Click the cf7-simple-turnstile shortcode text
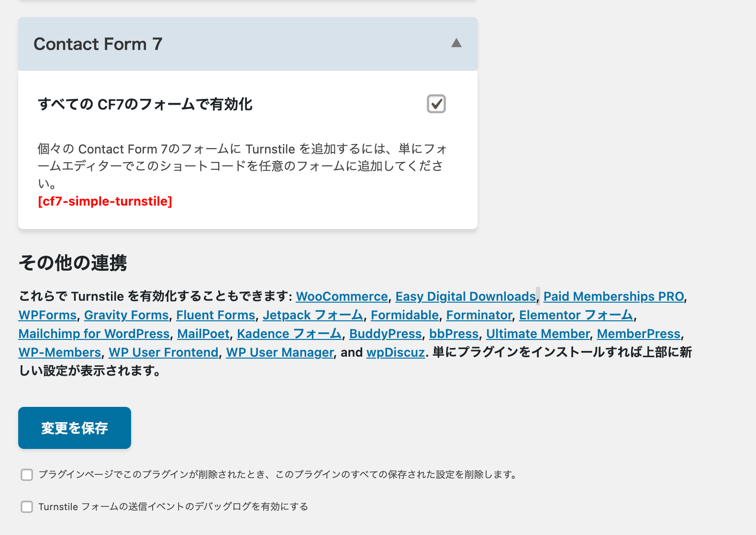This screenshot has width=756, height=535. (x=105, y=201)
